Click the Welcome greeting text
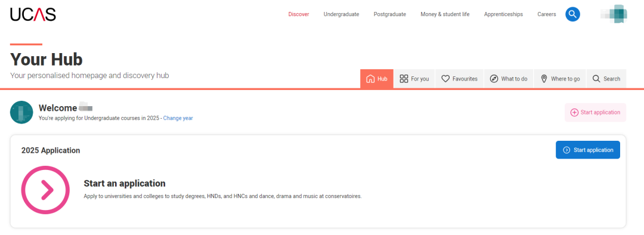644x235 pixels. pos(57,108)
